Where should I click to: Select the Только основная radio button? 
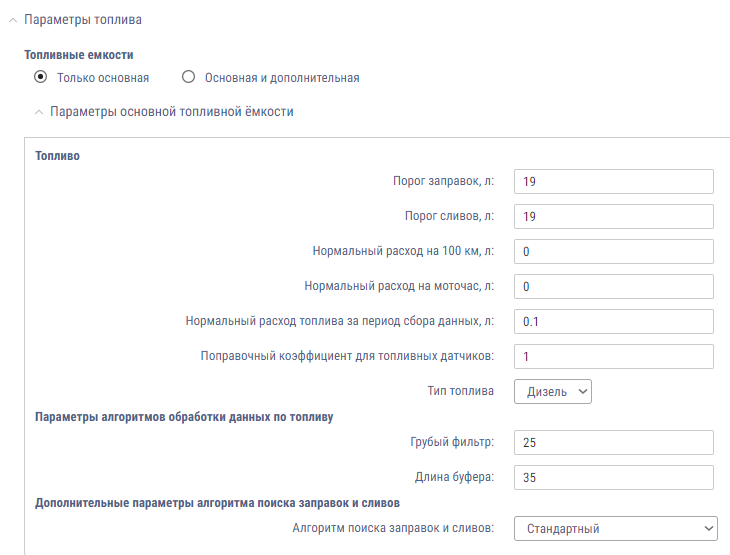click(x=40, y=77)
